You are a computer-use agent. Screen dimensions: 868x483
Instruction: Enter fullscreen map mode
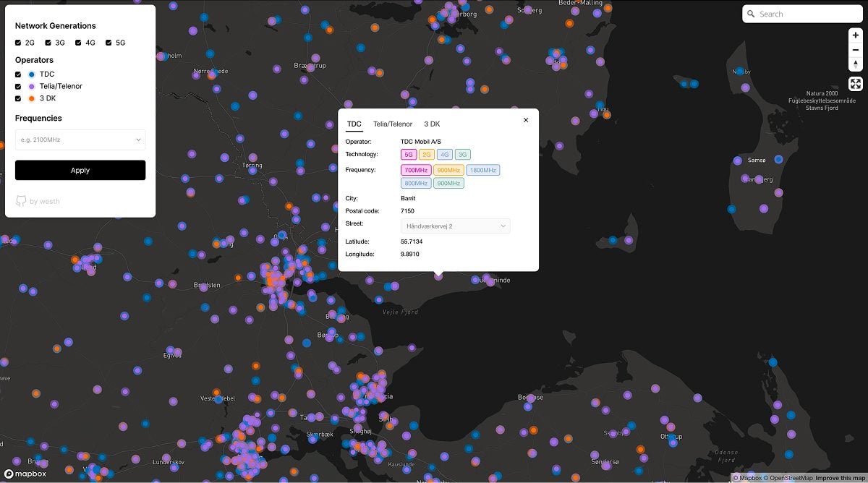[x=856, y=84]
